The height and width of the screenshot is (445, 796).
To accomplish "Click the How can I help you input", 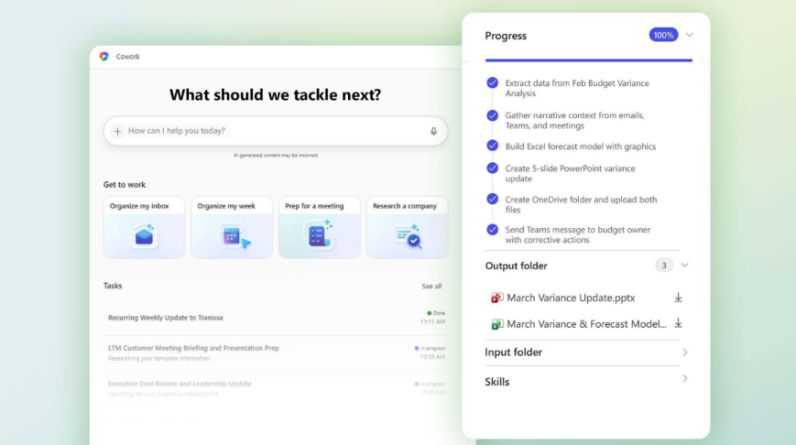I will [270, 131].
